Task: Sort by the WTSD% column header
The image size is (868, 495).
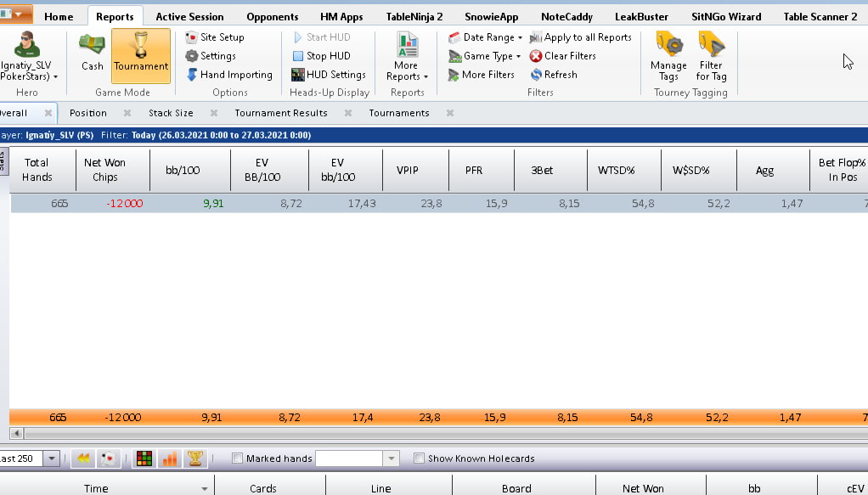Action: tap(624, 170)
